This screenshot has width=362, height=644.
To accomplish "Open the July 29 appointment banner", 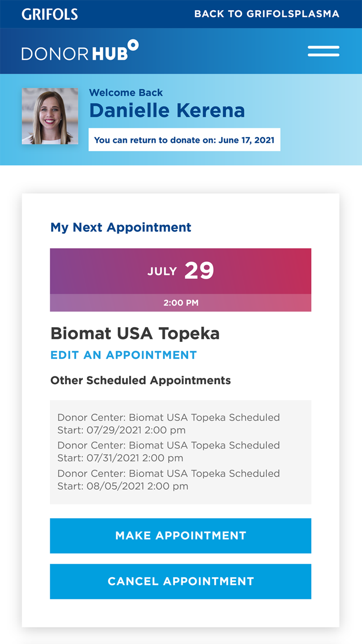I will click(180, 270).
